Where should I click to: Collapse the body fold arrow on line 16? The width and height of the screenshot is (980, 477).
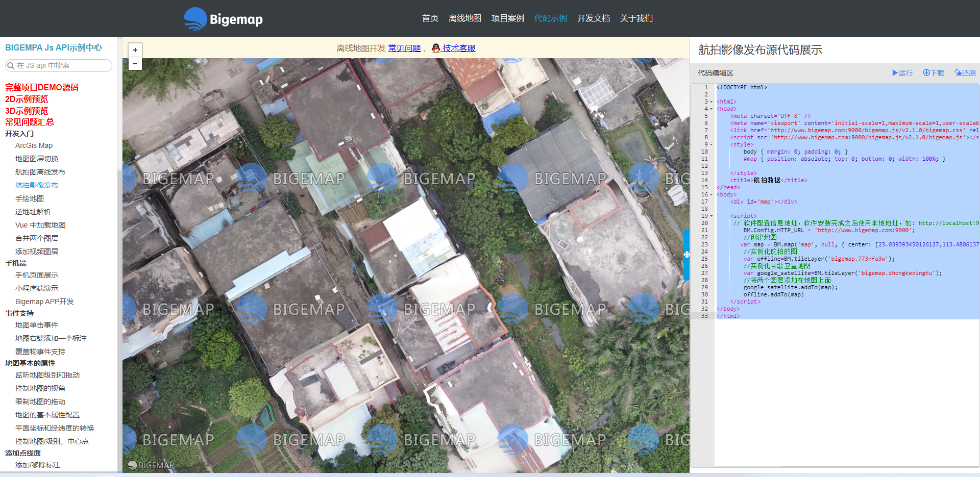coord(712,194)
